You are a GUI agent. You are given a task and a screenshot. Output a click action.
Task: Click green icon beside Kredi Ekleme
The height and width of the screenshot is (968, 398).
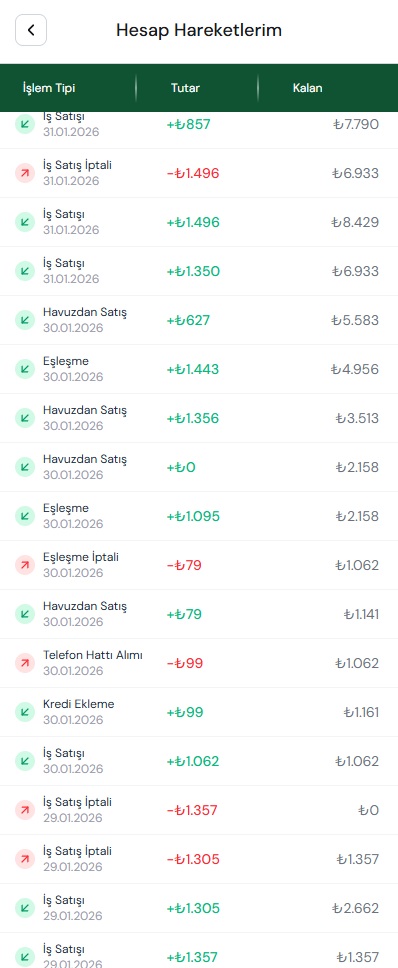[x=25, y=712]
